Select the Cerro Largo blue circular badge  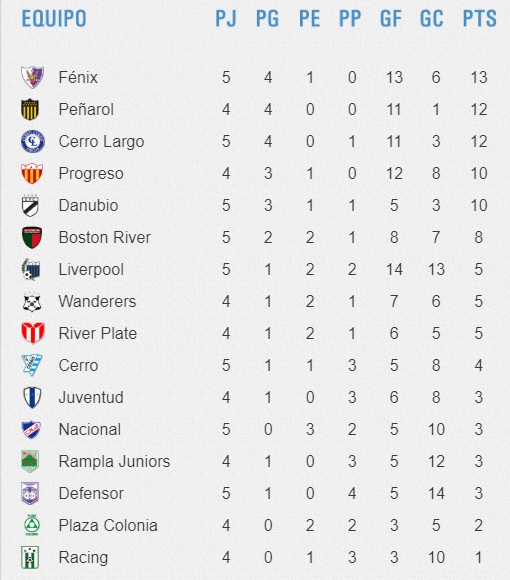pos(33,141)
